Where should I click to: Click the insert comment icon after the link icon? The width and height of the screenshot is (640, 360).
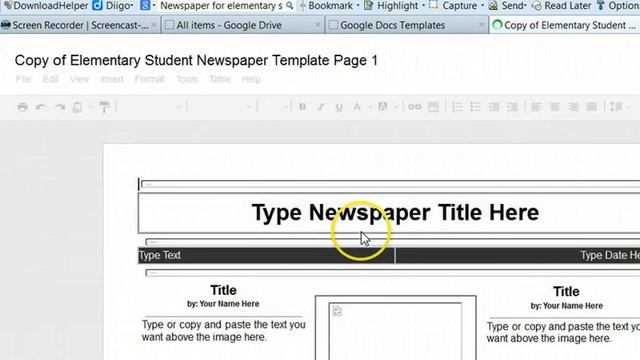[433, 107]
